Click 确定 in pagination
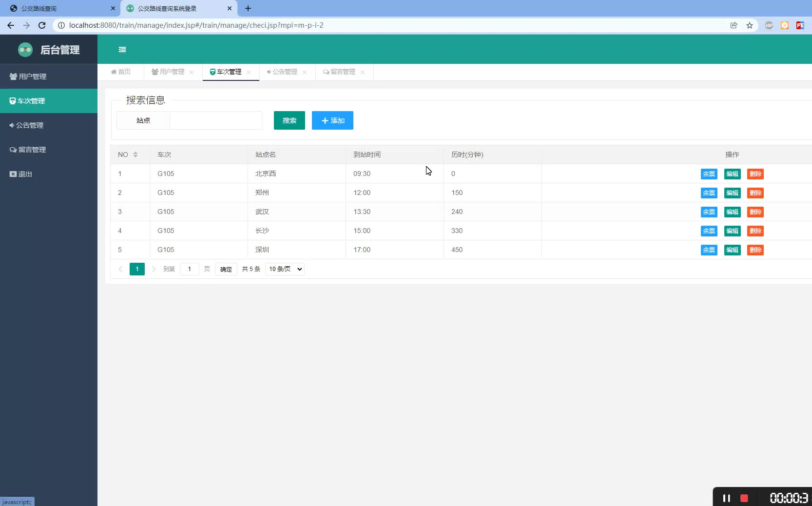The height and width of the screenshot is (506, 812). pyautogui.click(x=226, y=269)
